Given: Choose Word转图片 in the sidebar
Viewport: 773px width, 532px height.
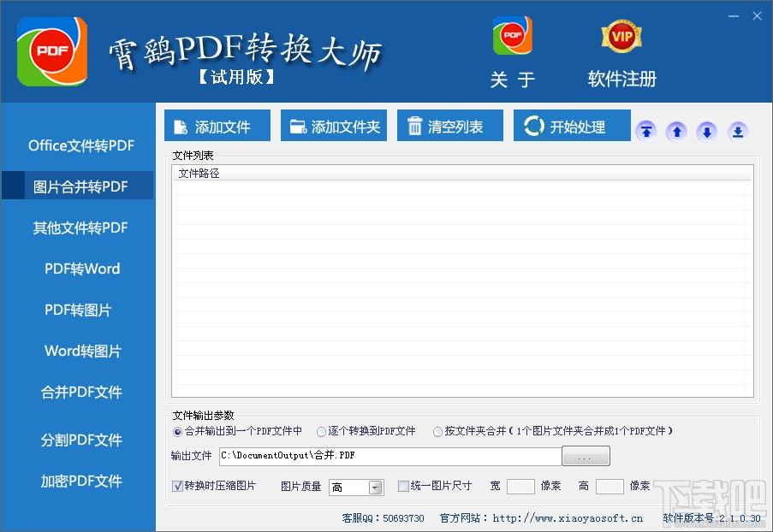Looking at the screenshot, I should click(x=83, y=351).
